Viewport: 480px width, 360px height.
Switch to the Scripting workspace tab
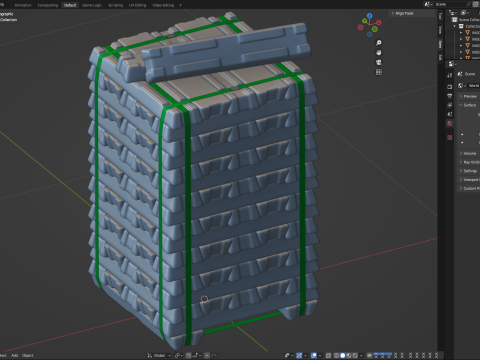(115, 5)
